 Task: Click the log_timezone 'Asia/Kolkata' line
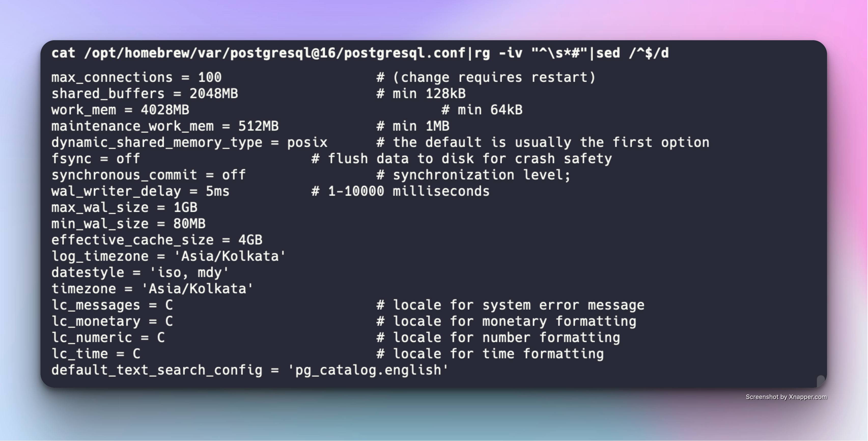169,256
